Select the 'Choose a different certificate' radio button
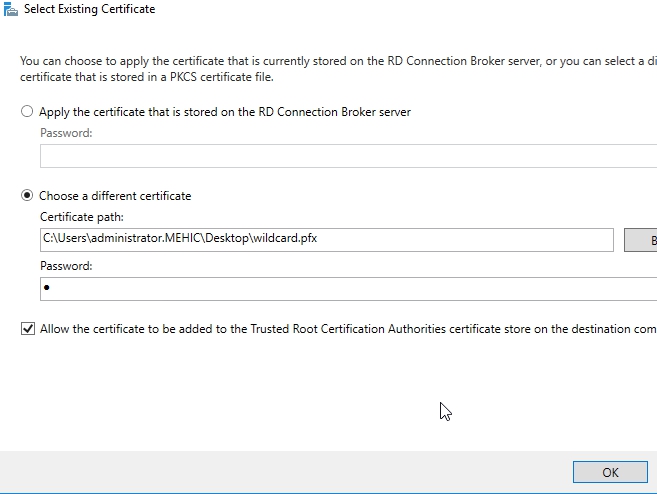 27,196
